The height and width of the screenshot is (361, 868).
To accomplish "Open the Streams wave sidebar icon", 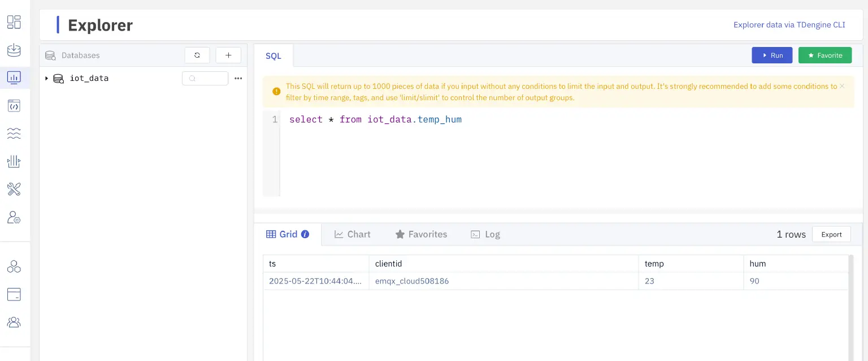I will (x=14, y=134).
